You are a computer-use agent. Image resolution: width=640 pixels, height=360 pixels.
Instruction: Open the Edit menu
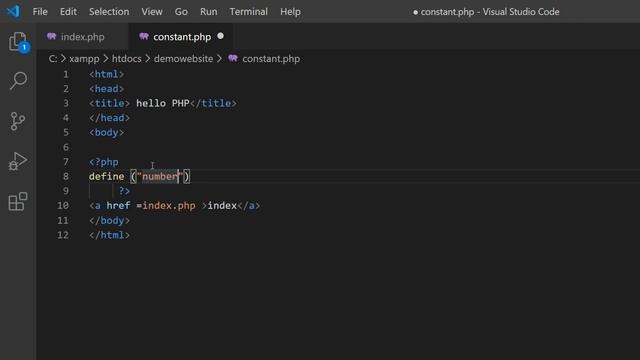click(x=68, y=12)
